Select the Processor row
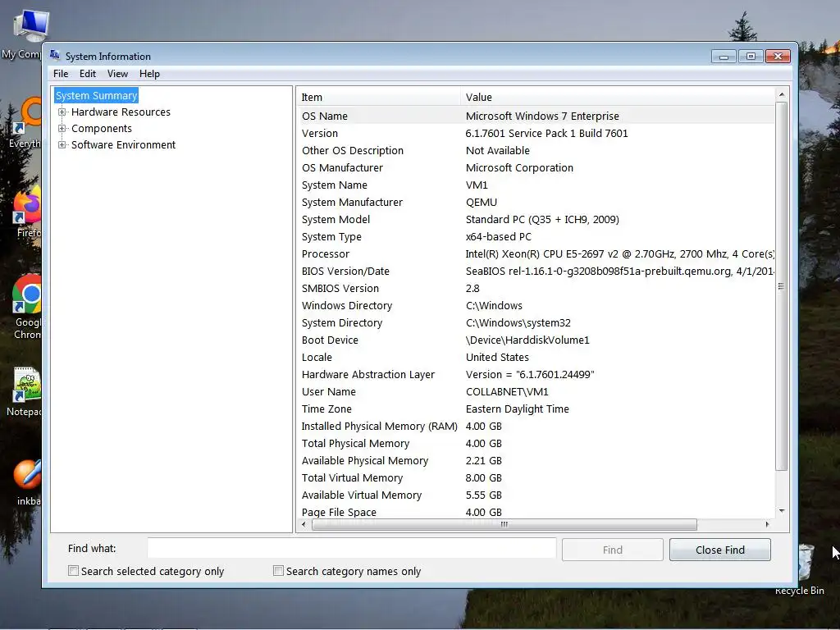The width and height of the screenshot is (840, 630). coord(536,254)
